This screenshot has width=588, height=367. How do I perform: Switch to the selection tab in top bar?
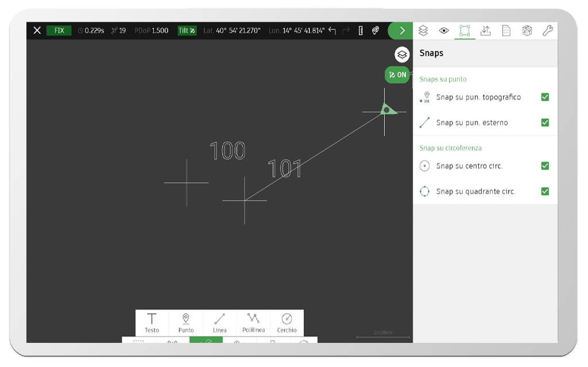pos(465,30)
